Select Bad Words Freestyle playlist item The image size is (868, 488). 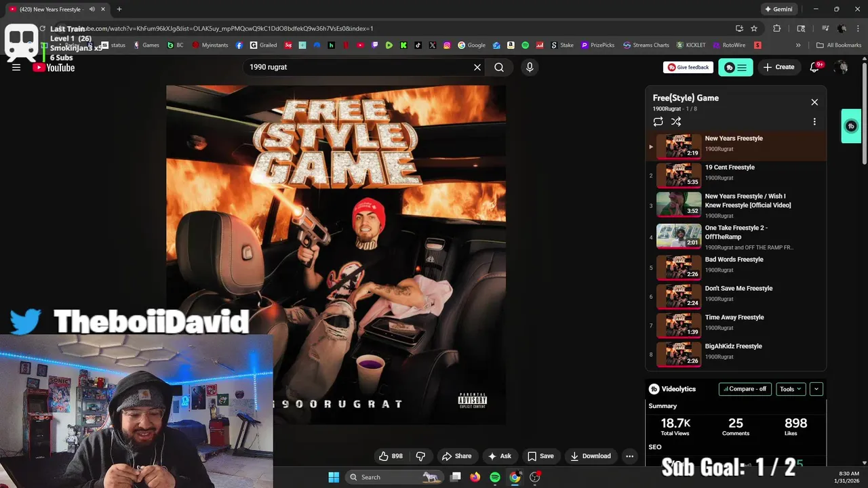735,267
